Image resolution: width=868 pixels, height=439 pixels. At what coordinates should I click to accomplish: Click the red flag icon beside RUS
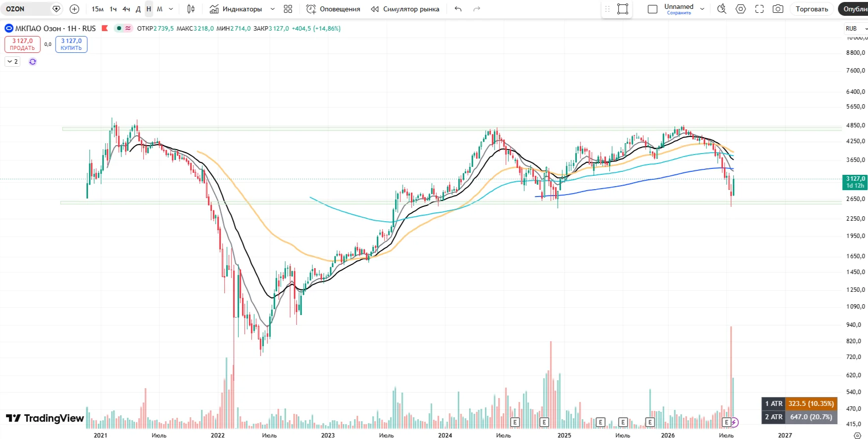[x=105, y=29]
